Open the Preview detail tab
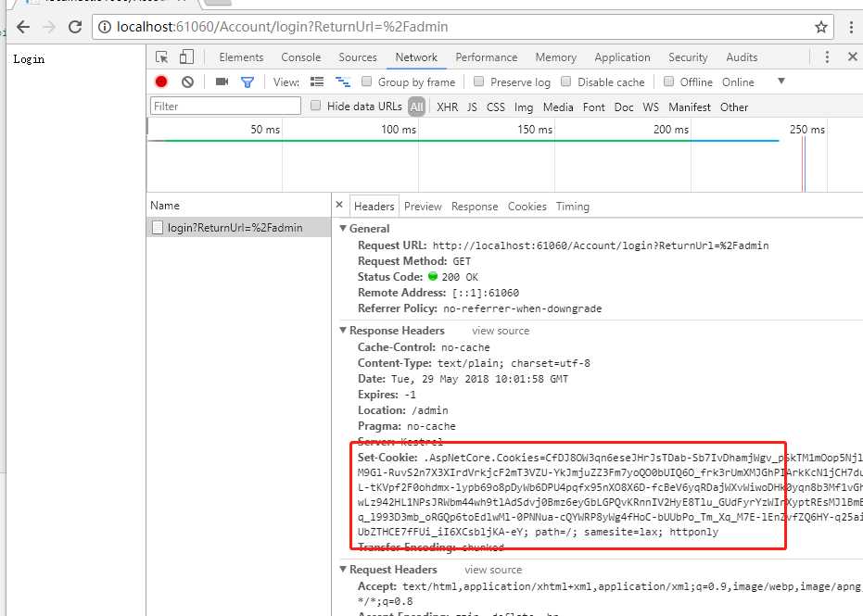 423,207
